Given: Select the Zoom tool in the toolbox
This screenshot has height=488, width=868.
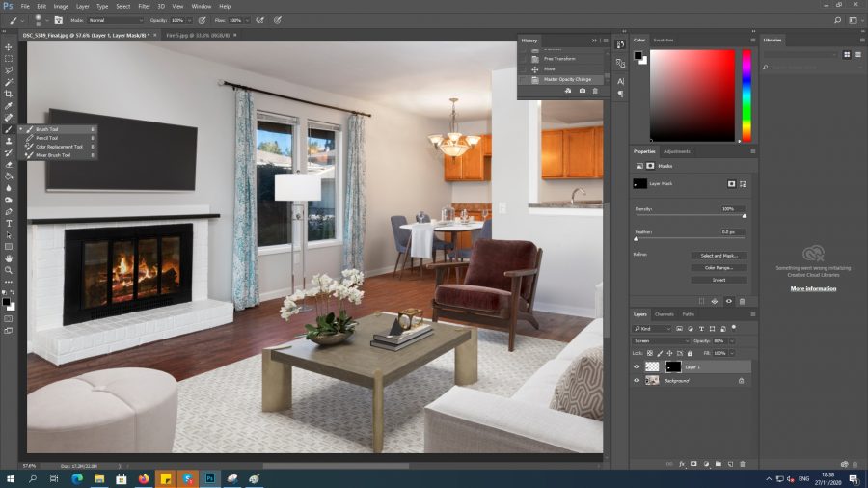Looking at the screenshot, I should pos(9,270).
